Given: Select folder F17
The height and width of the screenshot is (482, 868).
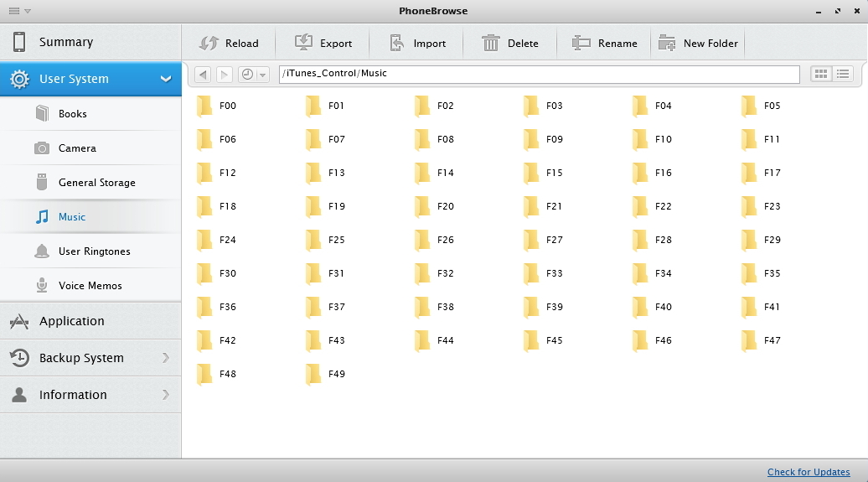Looking at the screenshot, I should [761, 173].
